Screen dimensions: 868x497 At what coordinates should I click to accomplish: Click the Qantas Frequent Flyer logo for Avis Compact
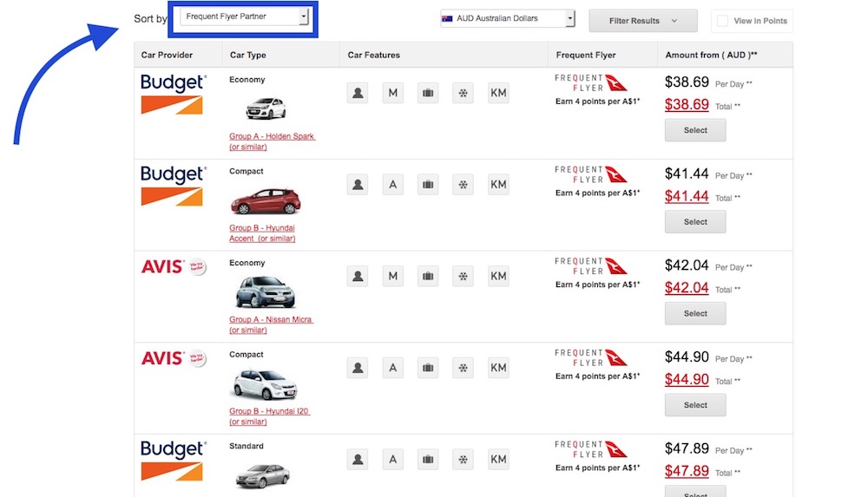click(x=591, y=358)
